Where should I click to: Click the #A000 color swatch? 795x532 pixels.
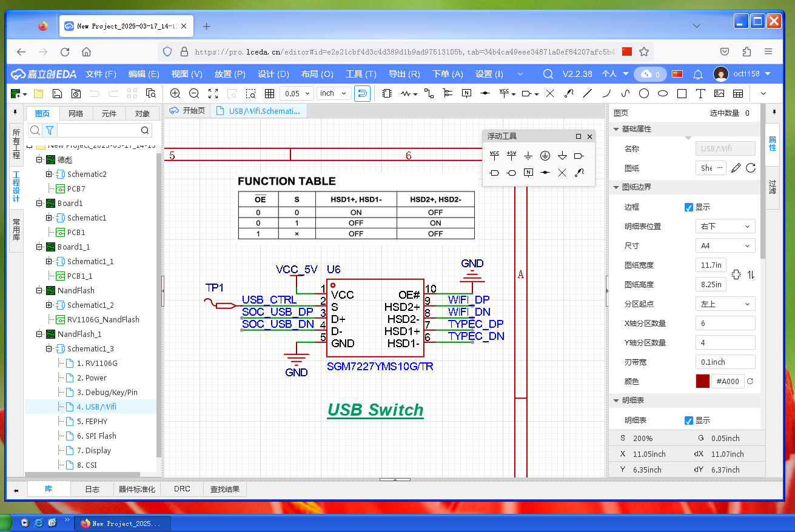[702, 382]
